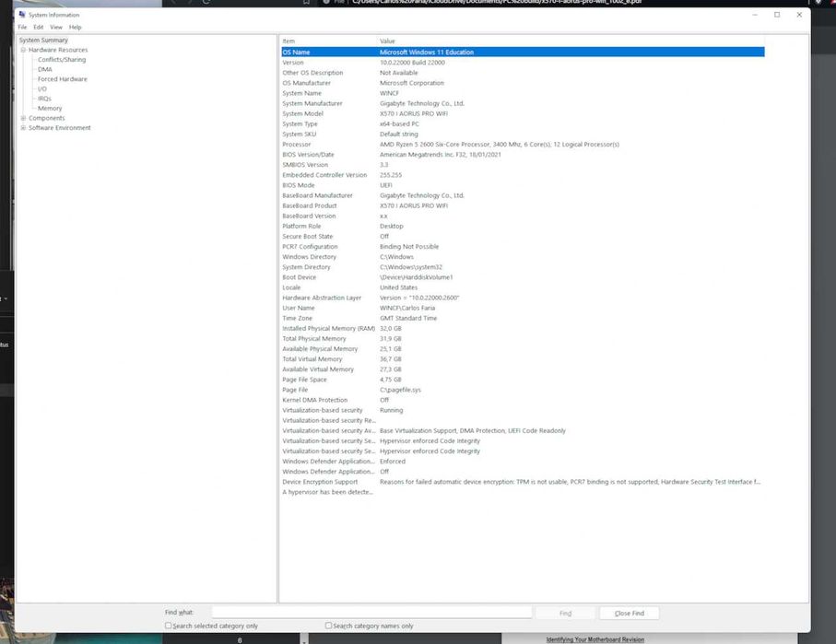Select the System Model row
The width and height of the screenshot is (836, 644).
523,113
